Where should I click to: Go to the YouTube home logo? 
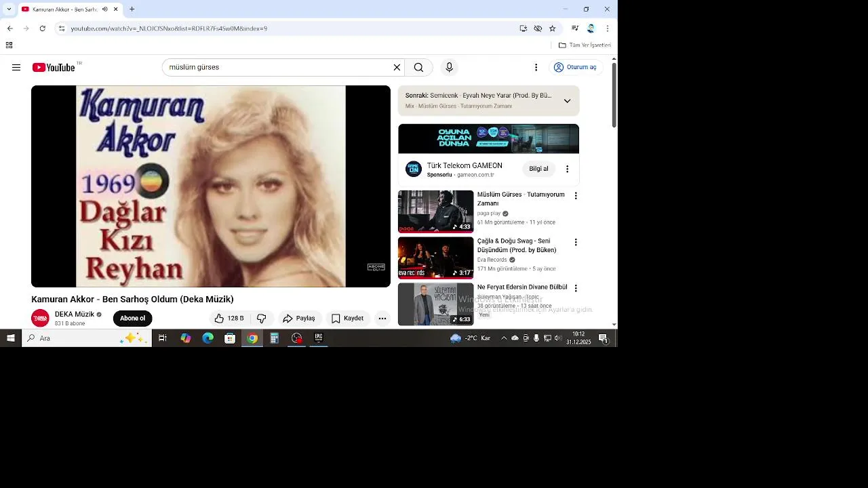[x=54, y=67]
